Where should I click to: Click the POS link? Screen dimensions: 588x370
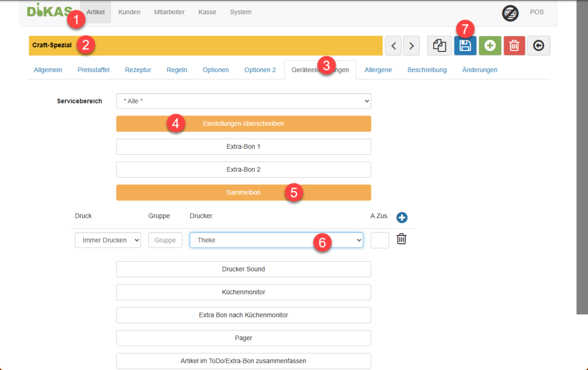click(x=537, y=12)
